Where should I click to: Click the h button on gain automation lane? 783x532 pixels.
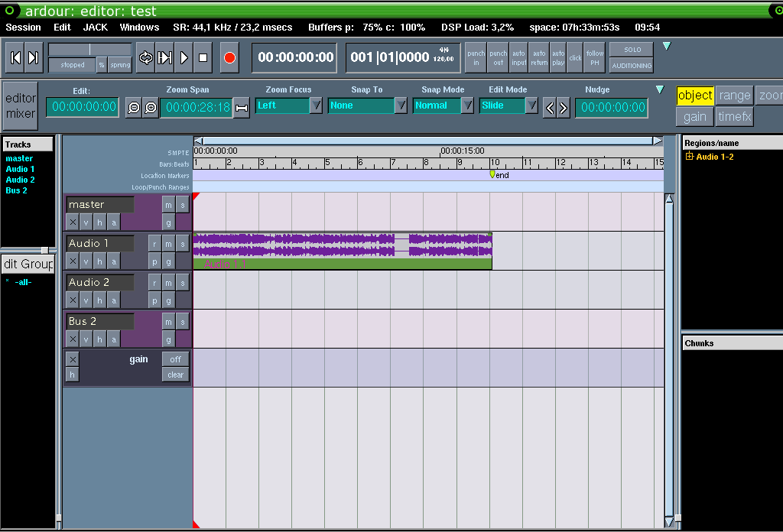73,375
